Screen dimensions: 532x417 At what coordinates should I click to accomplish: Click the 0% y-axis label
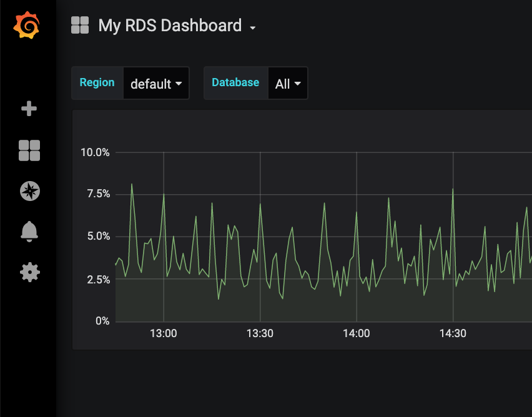(x=102, y=321)
